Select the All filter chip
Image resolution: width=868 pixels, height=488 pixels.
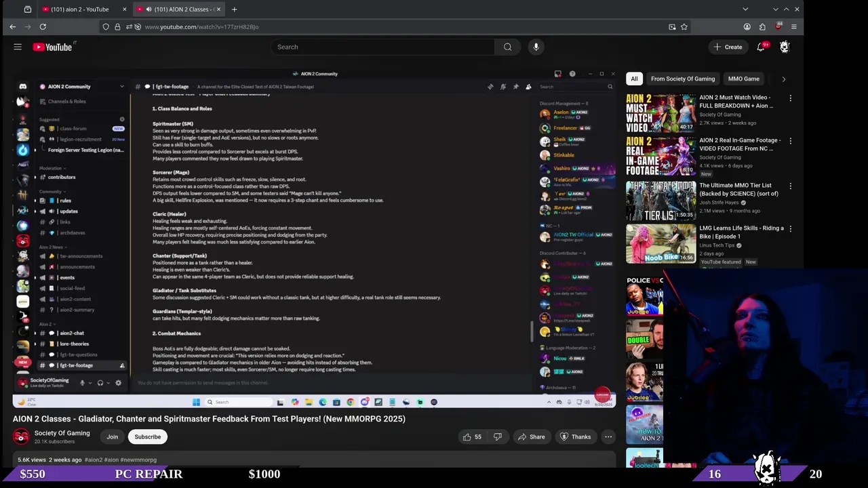634,79
